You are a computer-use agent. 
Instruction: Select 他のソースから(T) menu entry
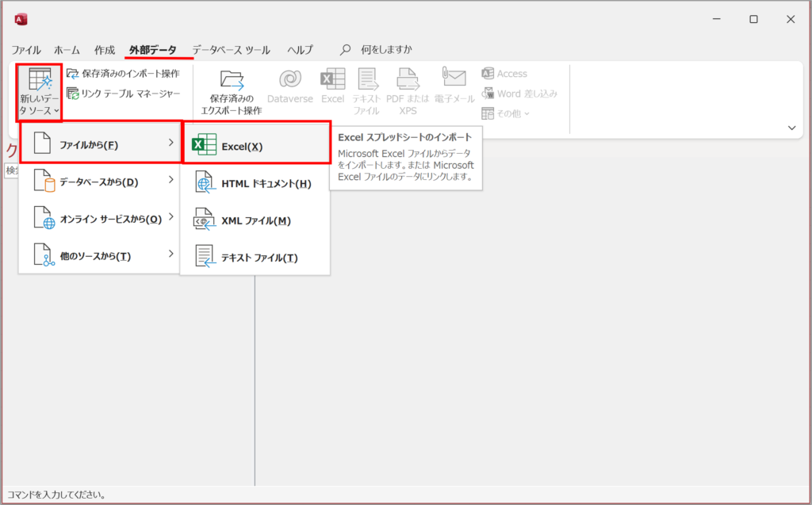click(100, 256)
